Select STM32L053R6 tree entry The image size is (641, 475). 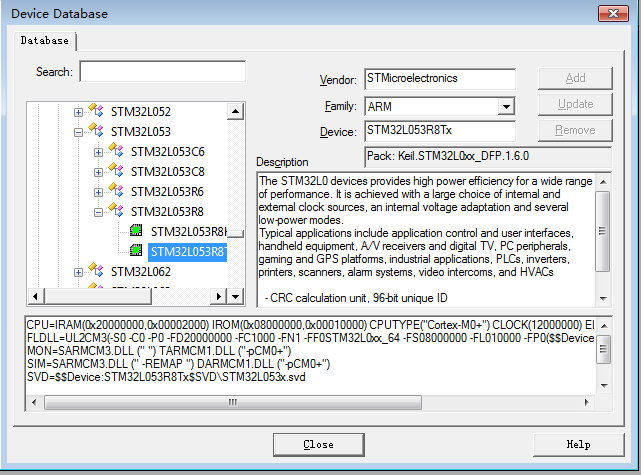point(167,192)
